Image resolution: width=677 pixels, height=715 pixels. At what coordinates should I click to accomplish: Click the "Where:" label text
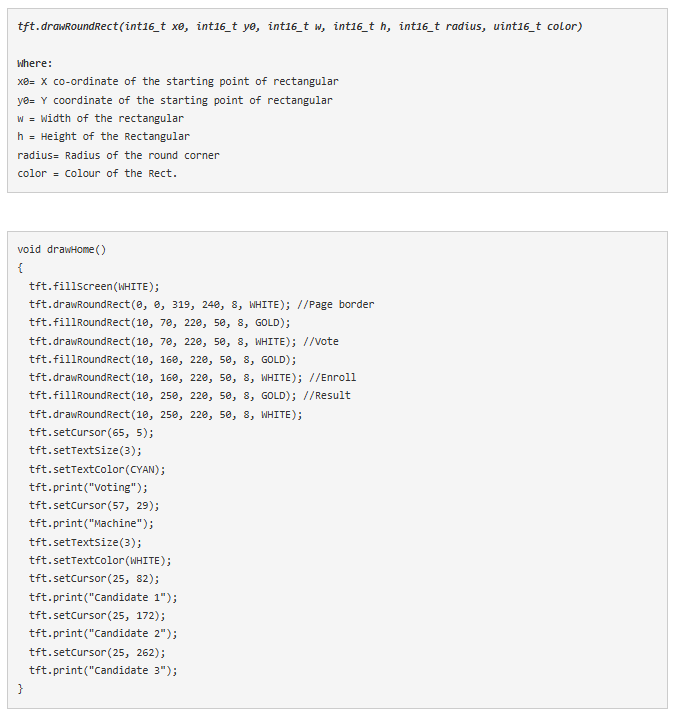(35, 63)
